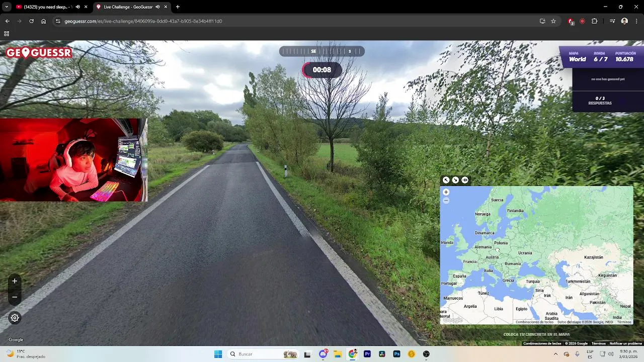Zoom in the street view panorama

(x=15, y=281)
